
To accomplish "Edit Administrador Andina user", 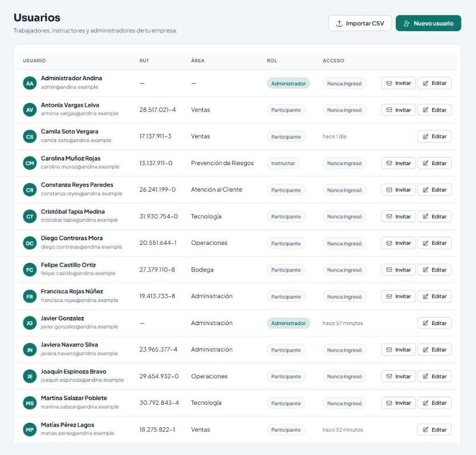I will [x=434, y=83].
